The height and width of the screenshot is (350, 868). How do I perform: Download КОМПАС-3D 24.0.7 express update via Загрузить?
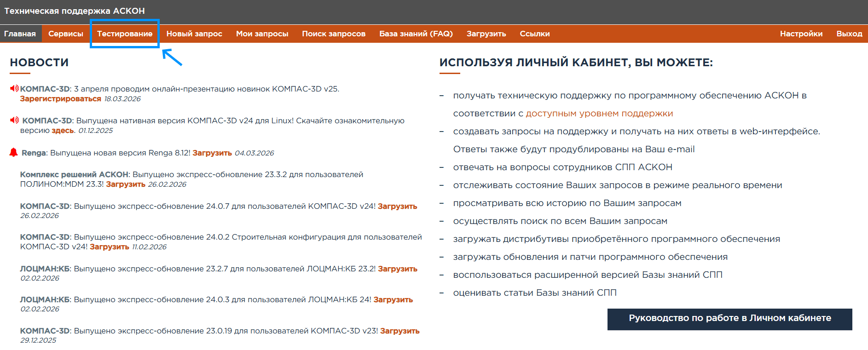click(397, 207)
